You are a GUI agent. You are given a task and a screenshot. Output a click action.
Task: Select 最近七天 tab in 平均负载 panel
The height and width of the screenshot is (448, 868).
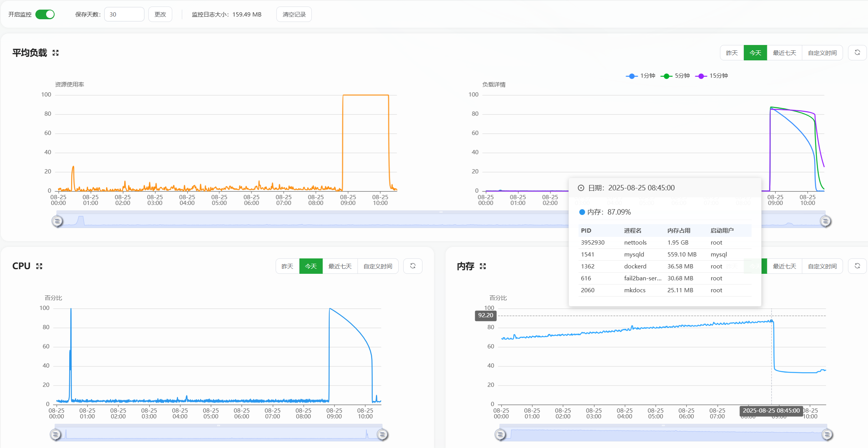[x=785, y=53]
